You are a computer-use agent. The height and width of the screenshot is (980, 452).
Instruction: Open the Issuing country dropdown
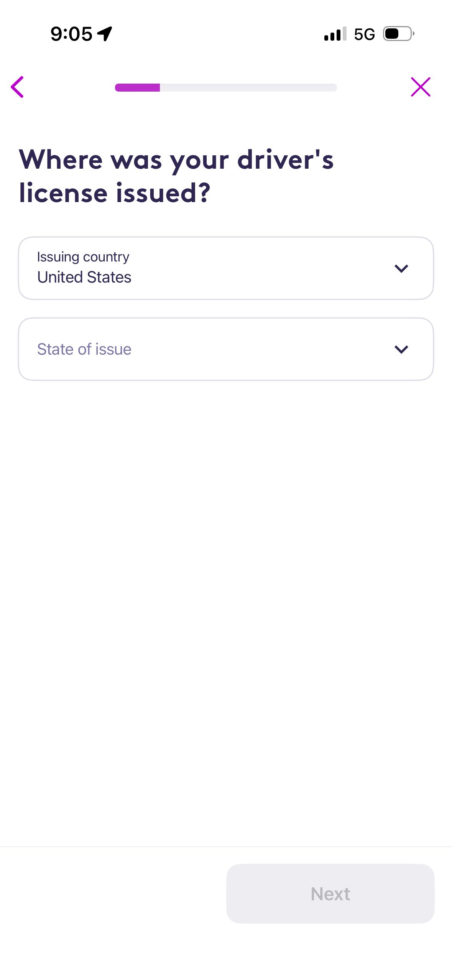point(226,268)
